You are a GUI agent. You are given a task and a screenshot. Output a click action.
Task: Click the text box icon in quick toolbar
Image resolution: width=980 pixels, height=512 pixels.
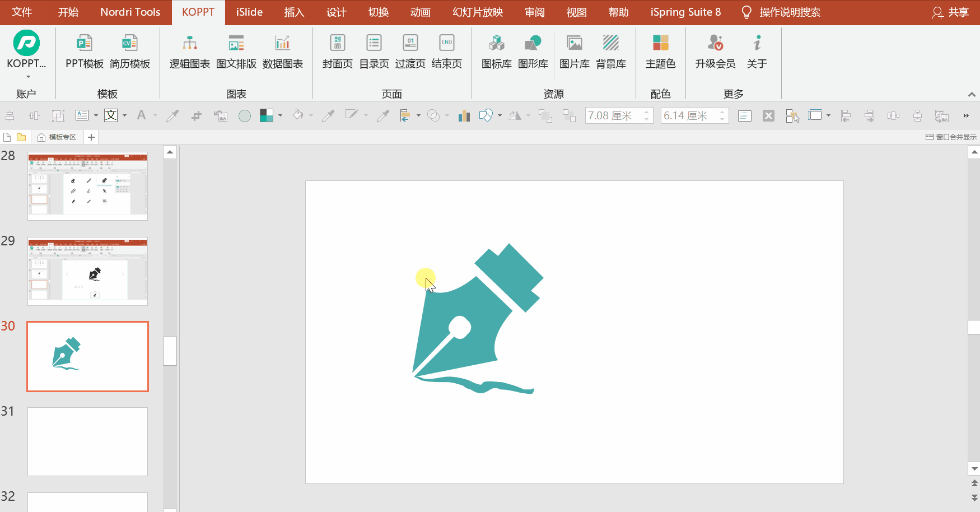[x=82, y=115]
